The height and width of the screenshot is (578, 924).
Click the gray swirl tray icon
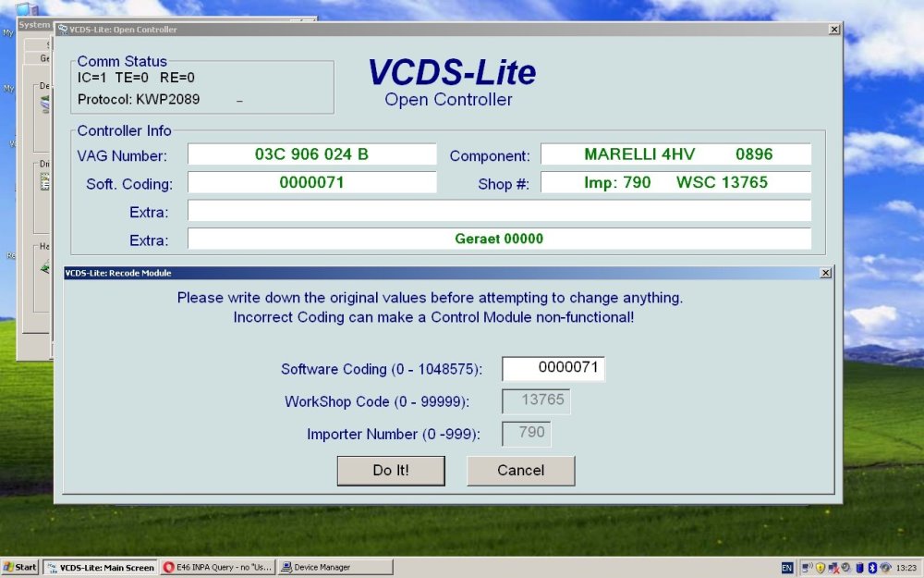845,568
